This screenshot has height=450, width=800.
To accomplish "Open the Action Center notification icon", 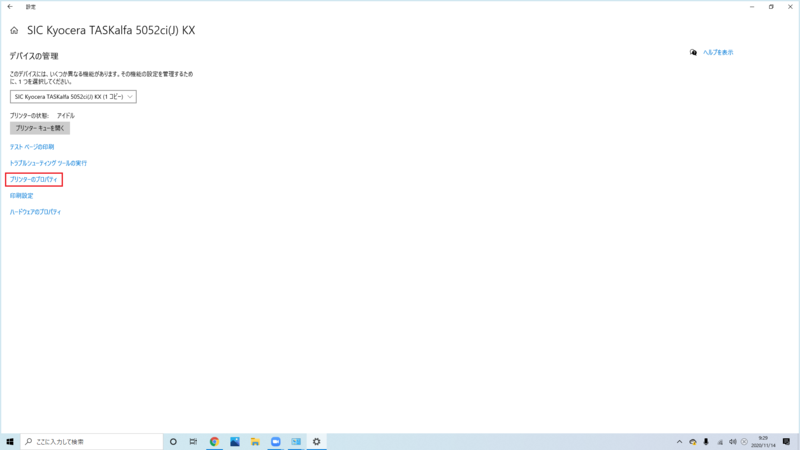I will point(786,442).
